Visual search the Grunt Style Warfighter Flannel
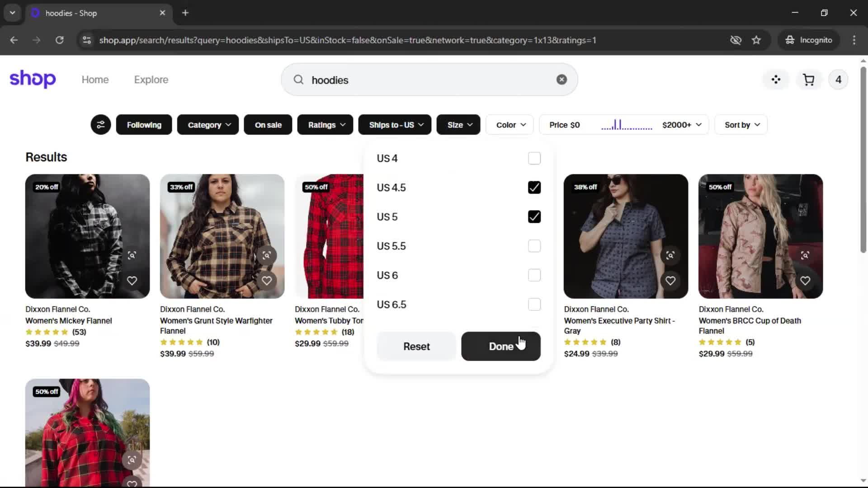 [x=267, y=255]
